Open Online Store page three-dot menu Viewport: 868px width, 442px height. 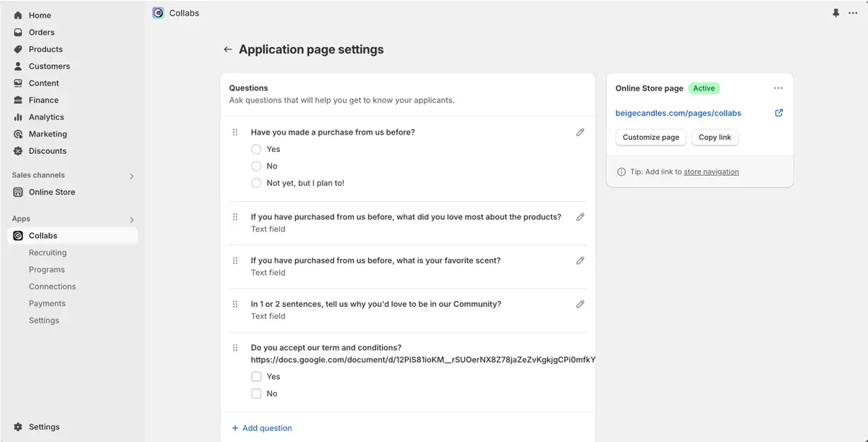778,88
